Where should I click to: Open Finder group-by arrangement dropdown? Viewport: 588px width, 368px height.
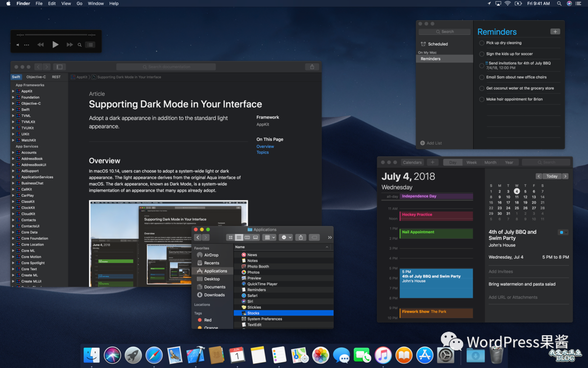pos(269,237)
